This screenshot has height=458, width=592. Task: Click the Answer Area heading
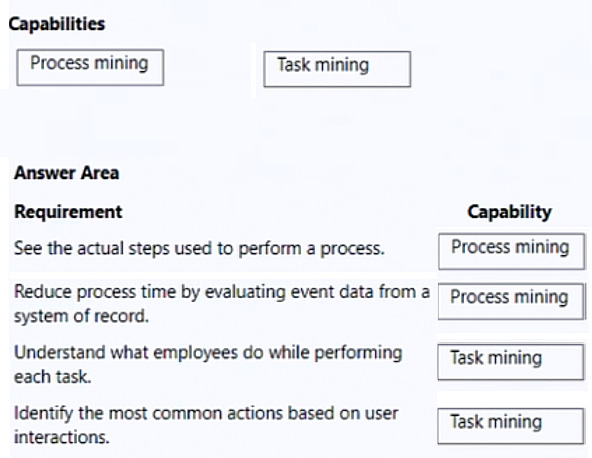pyautogui.click(x=66, y=173)
